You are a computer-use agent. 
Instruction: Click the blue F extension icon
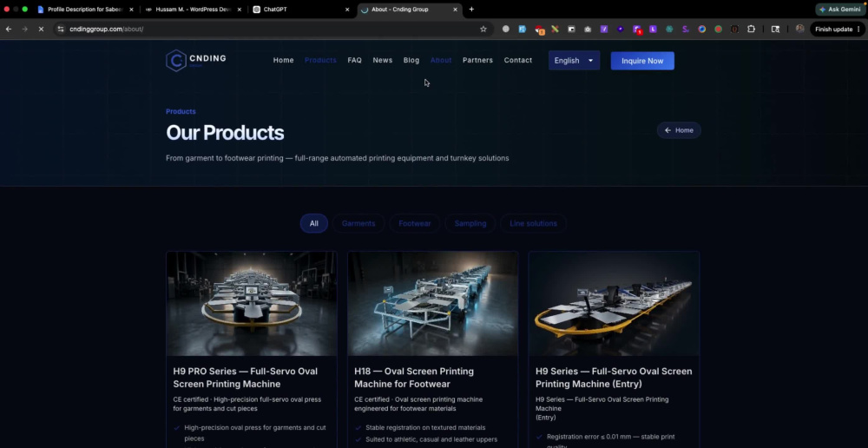522,29
